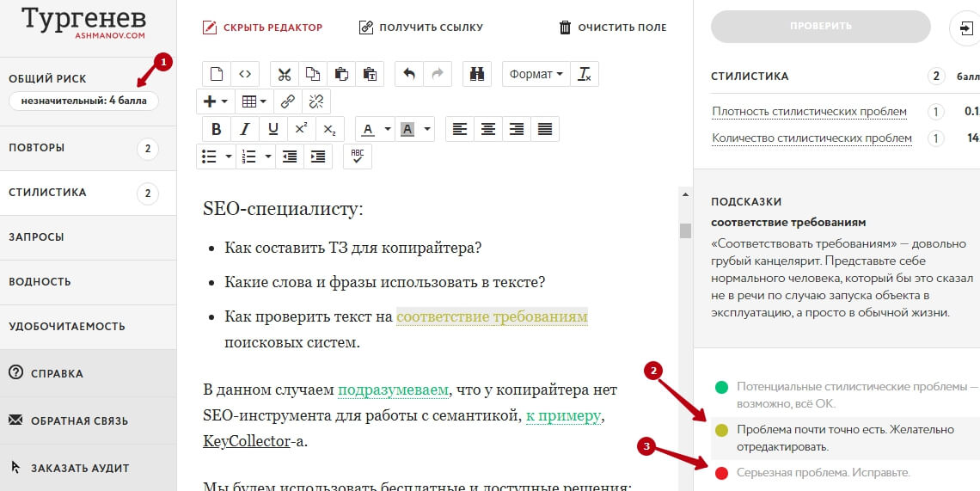
Task: Select the yellow Проблема почти точно есть legend
Action: click(845, 438)
